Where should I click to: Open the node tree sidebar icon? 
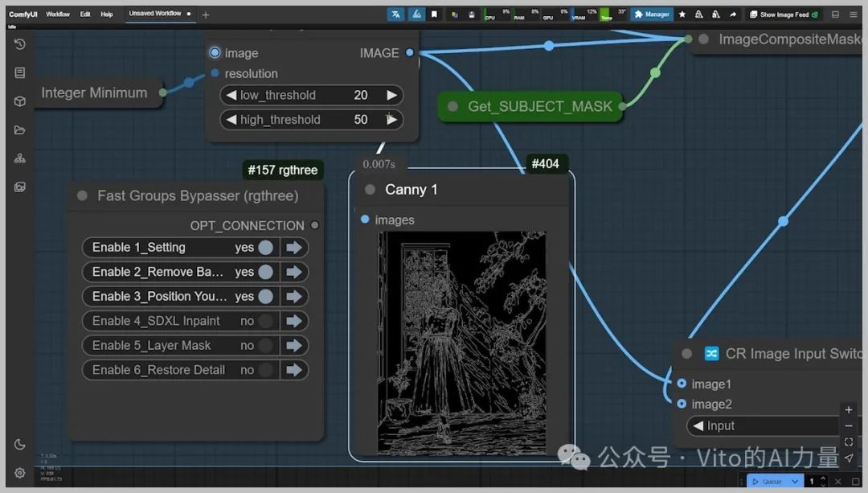point(20,158)
